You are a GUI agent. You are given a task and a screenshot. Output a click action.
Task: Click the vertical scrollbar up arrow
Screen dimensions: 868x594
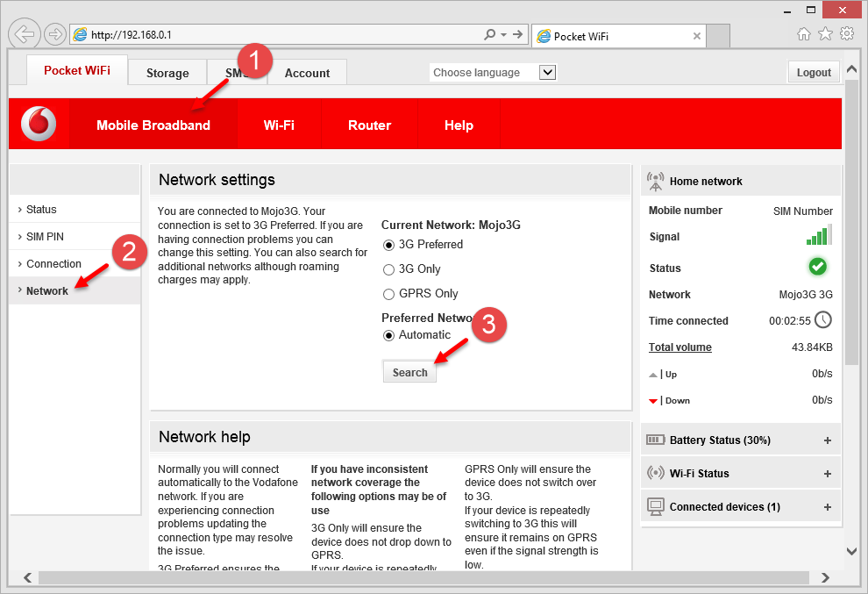(x=851, y=70)
